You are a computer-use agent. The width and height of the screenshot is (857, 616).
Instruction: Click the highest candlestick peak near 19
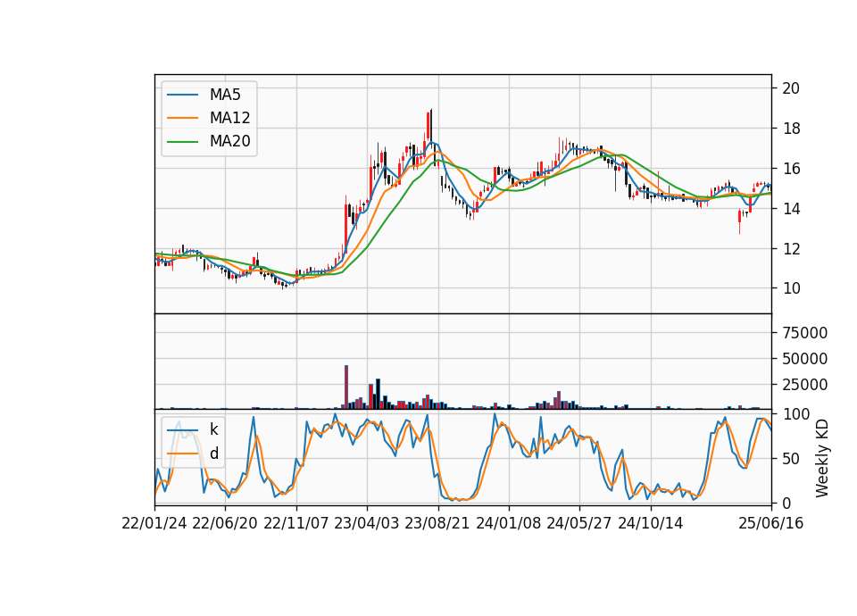[430, 129]
